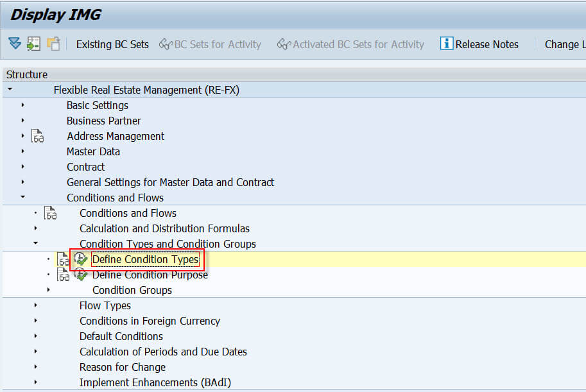
Task: Select Condition Types and Condition Groups label
Action: coord(168,244)
